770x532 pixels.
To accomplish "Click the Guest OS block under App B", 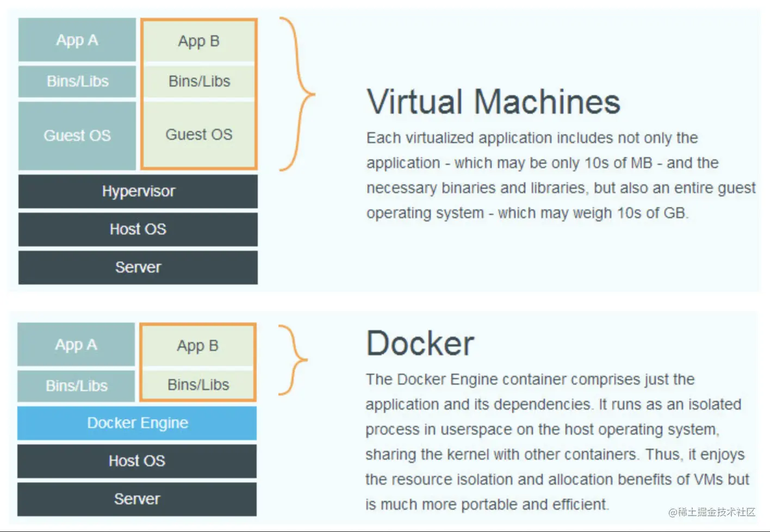I will click(x=198, y=134).
